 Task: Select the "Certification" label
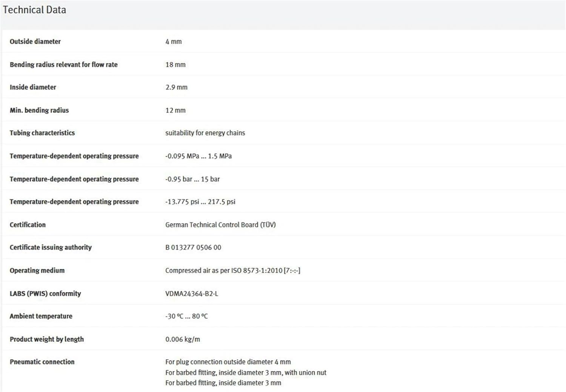(28, 224)
